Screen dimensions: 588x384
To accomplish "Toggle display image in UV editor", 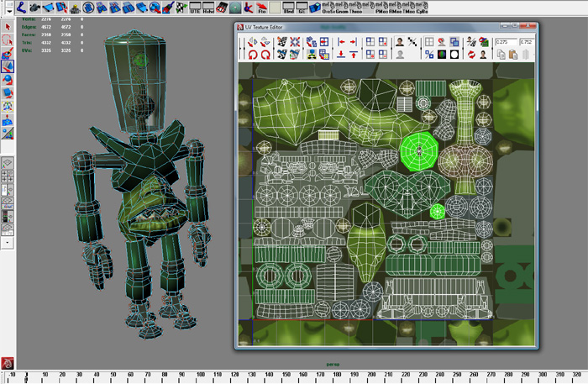I will tap(400, 42).
